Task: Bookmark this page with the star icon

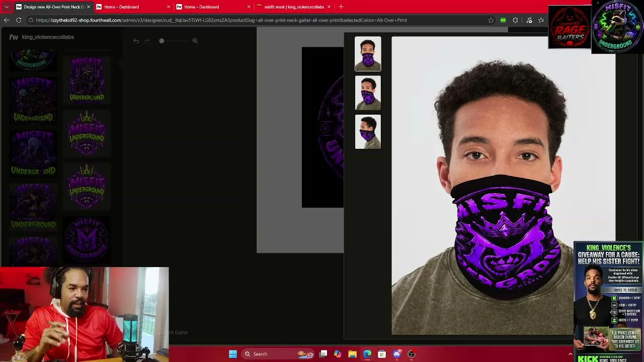Action: tap(491, 20)
